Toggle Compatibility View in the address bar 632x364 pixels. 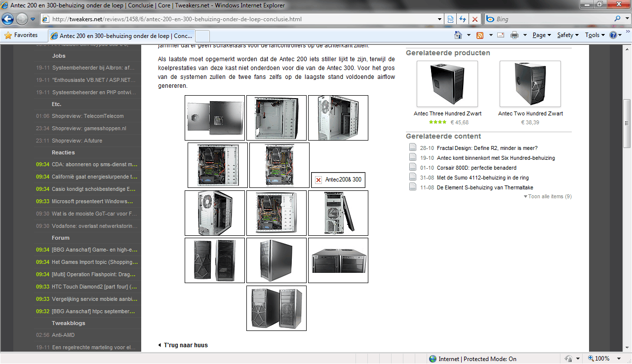tap(450, 19)
